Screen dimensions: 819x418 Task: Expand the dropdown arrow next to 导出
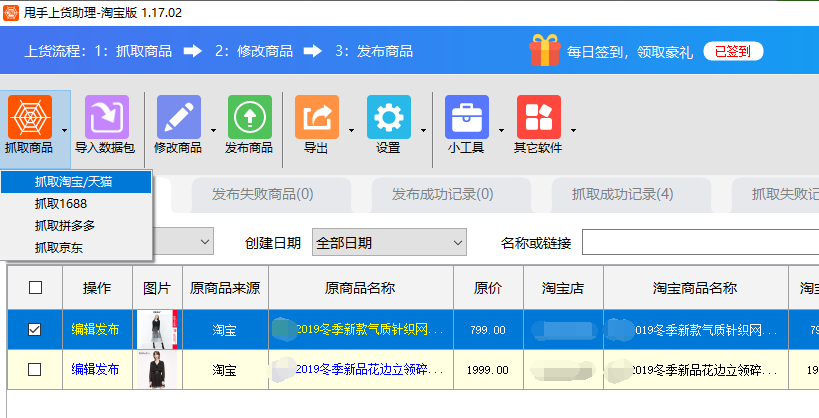coord(351,130)
